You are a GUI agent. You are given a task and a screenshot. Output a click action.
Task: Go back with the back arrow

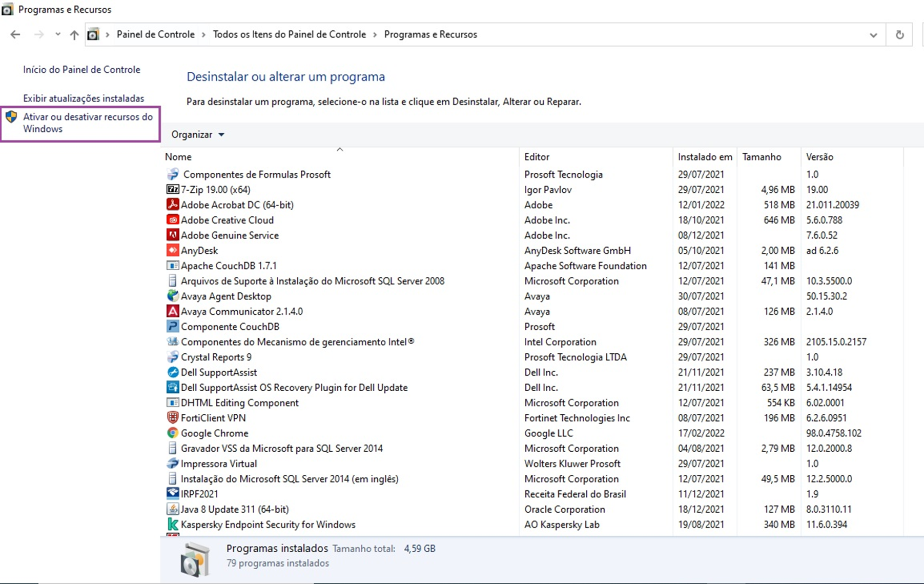click(x=15, y=34)
